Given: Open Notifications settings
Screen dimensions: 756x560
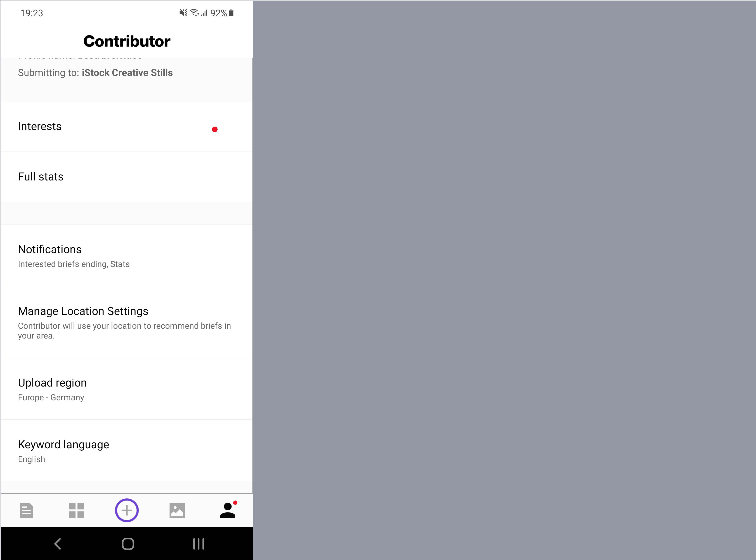Looking at the screenshot, I should (x=127, y=256).
